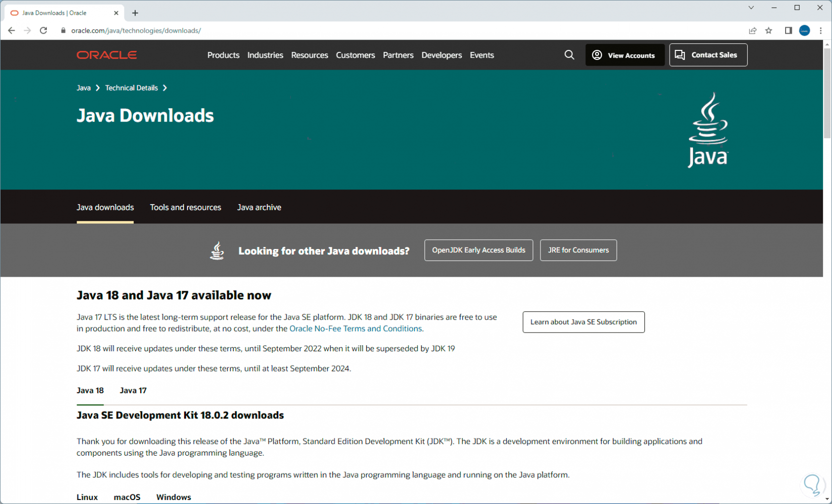Viewport: 832px width, 504px height.
Task: Click the heading 'Java 18 and Java 17 available now'
Action: [x=174, y=295]
